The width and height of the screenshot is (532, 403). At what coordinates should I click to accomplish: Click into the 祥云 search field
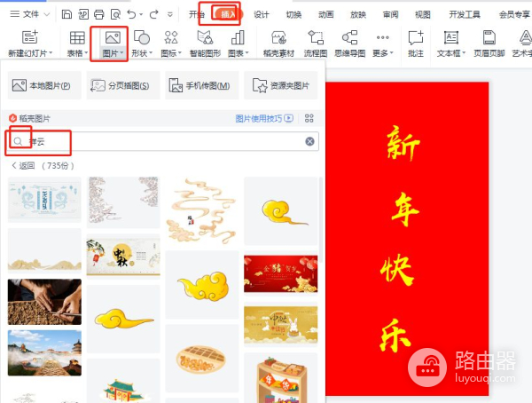[x=162, y=141]
